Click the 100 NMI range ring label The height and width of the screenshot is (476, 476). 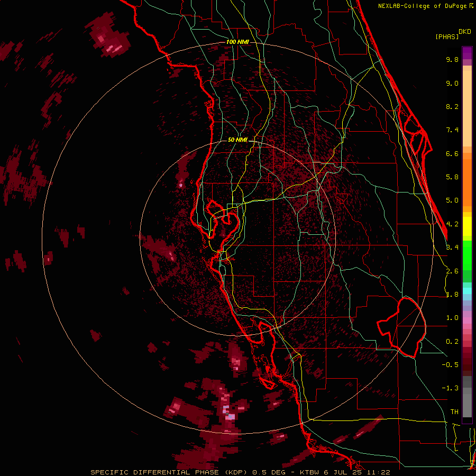click(237, 42)
